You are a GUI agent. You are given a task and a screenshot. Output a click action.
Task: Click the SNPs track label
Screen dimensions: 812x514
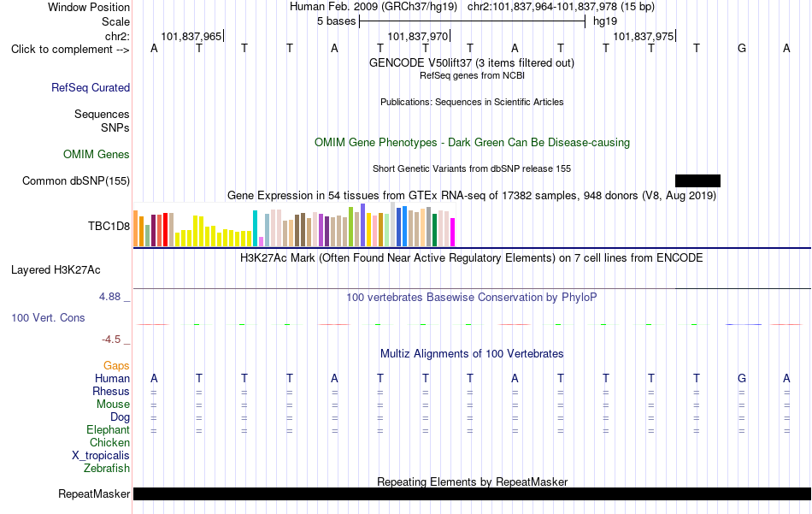coord(115,127)
